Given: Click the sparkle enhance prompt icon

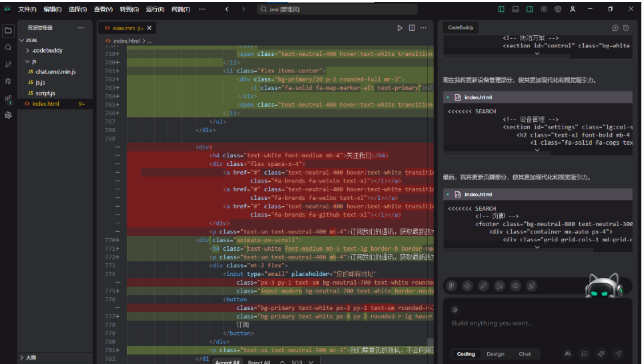Looking at the screenshot, I should (601, 354).
